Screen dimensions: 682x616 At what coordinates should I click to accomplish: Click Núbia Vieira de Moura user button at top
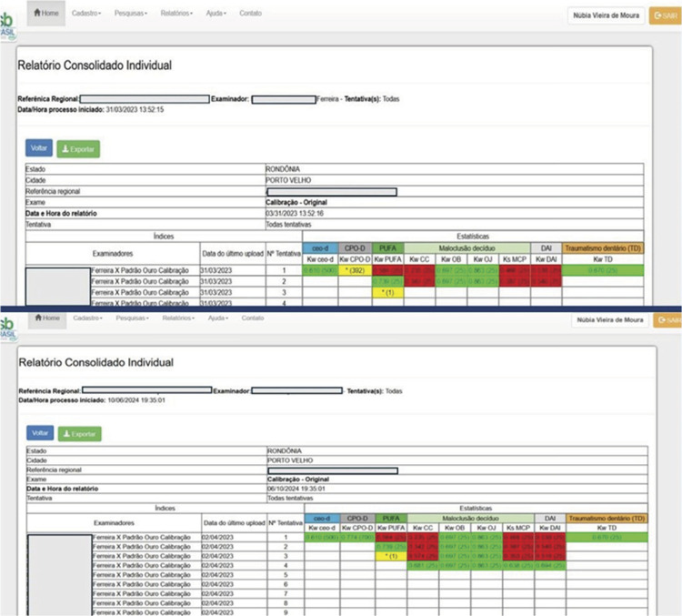pyautogui.click(x=606, y=15)
